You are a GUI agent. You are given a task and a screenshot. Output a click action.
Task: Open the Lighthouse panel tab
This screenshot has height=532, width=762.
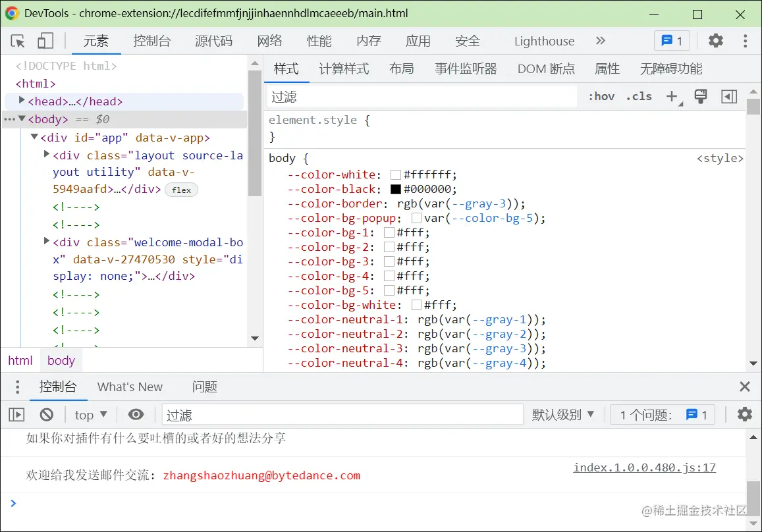point(544,41)
